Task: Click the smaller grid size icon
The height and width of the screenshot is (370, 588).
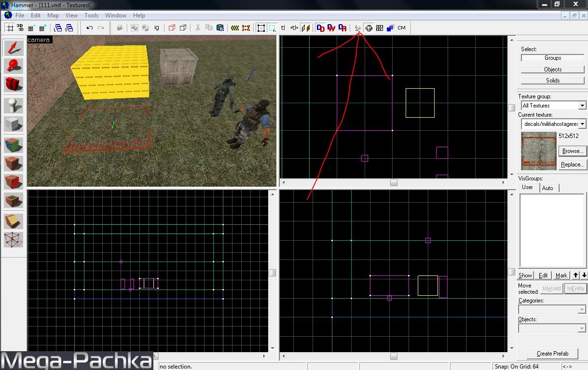Action: [32, 28]
